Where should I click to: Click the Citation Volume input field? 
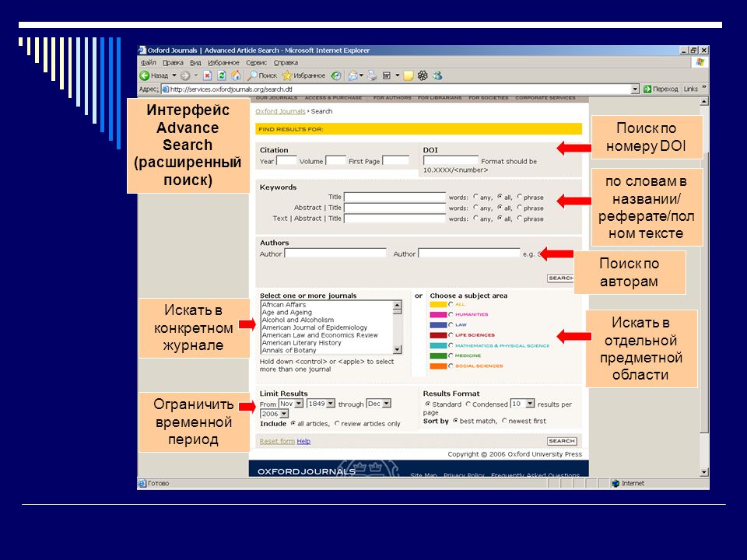pos(336,160)
